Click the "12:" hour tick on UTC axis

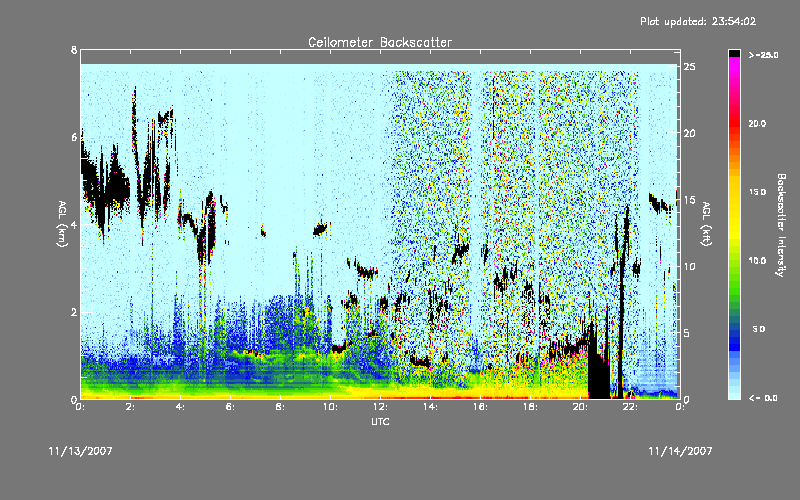coord(380,407)
